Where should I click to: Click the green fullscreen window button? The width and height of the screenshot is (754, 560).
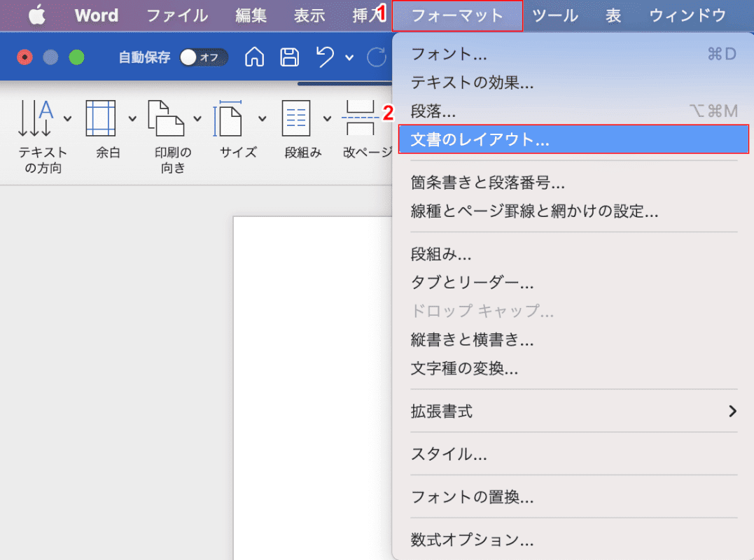coord(76,57)
